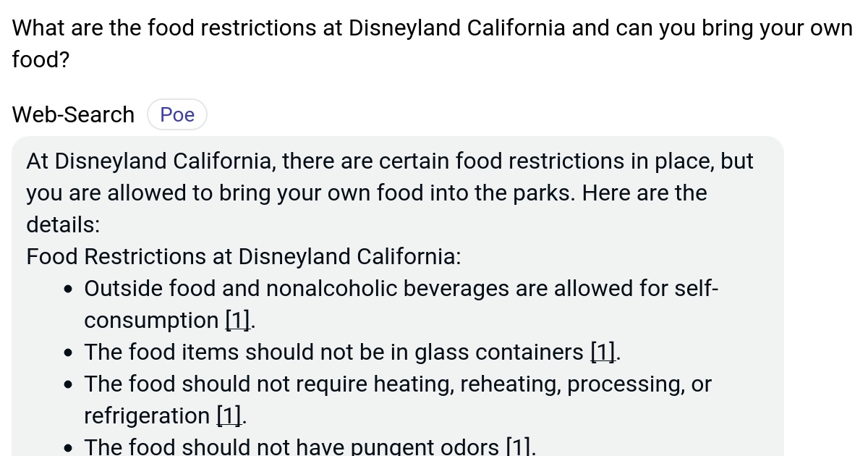Click the bullet about glass containers
Viewport: 868px width, 456px height.
point(352,352)
